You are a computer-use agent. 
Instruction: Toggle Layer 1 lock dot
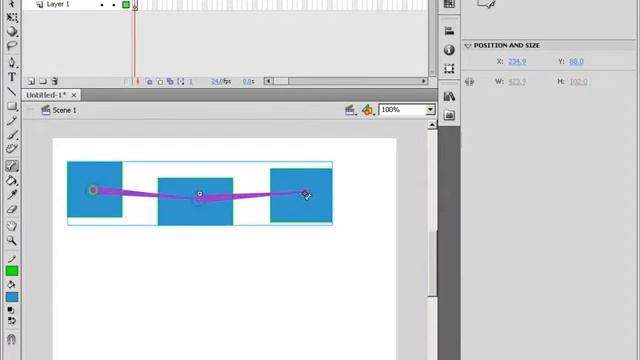(114, 5)
